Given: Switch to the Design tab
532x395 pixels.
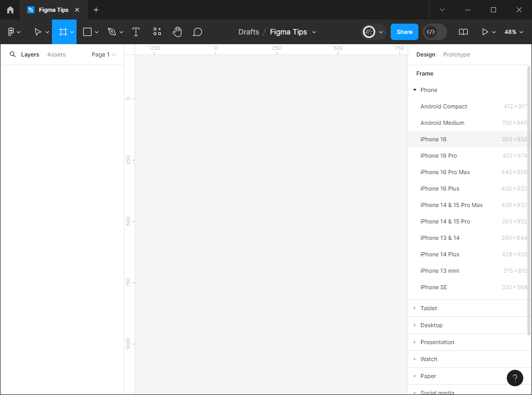Looking at the screenshot, I should click(x=426, y=54).
